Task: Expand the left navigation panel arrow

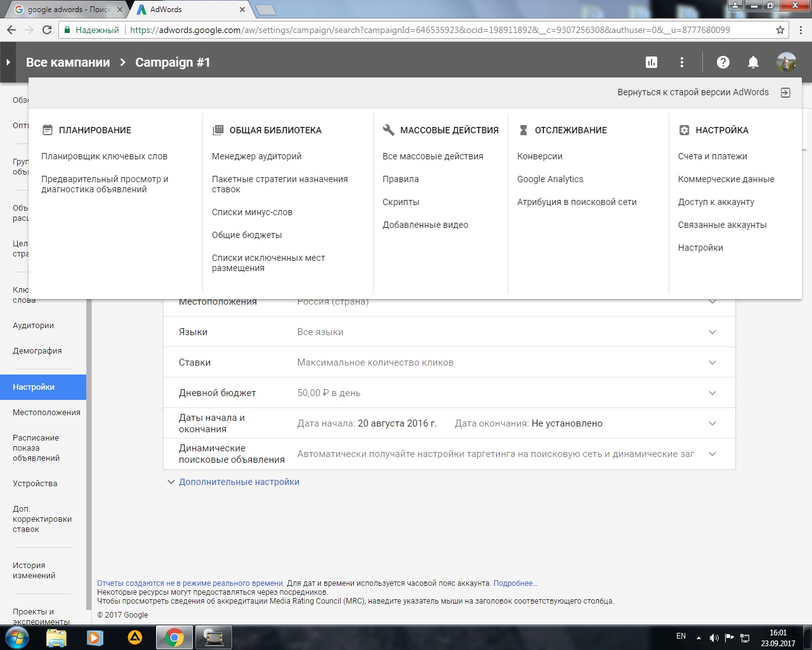Action: tap(8, 62)
